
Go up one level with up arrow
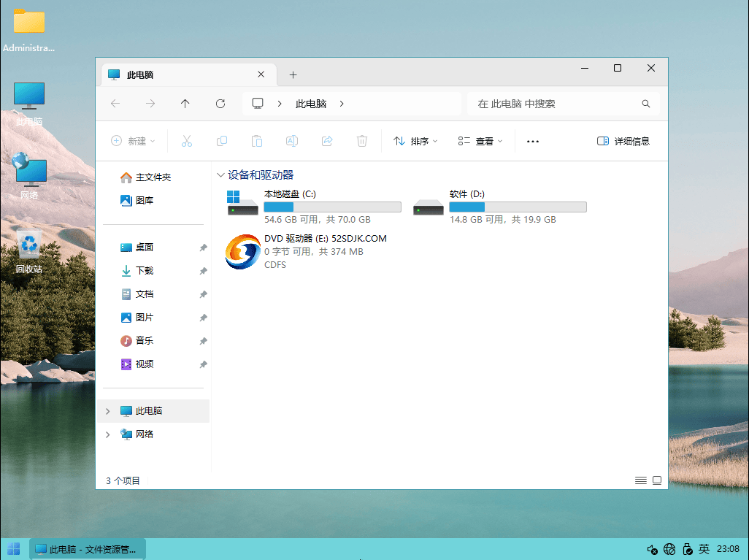[x=185, y=104]
